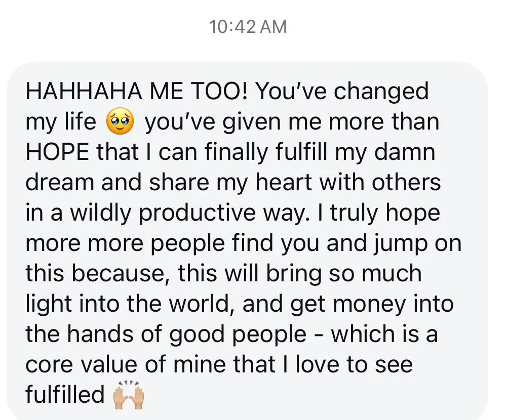Image resolution: width=506 pixels, height=420 pixels.
Task: Click the words You've changed
Action: coord(342,92)
